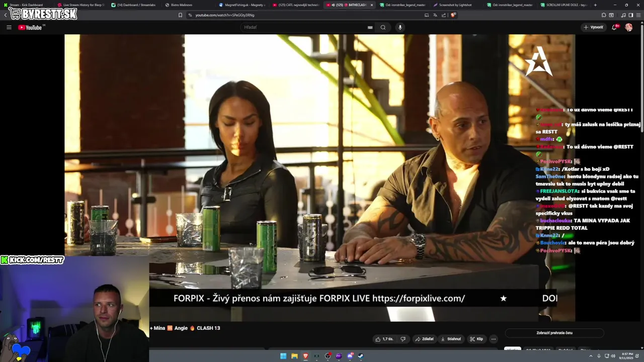Open Discord from the taskbar
The width and height of the screenshot is (644, 362).
pos(350,356)
